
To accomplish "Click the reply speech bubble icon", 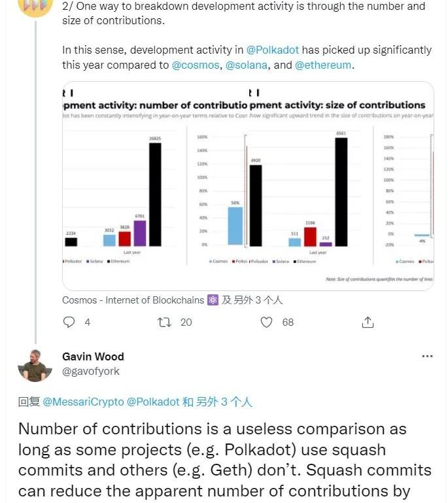I will 69,322.
